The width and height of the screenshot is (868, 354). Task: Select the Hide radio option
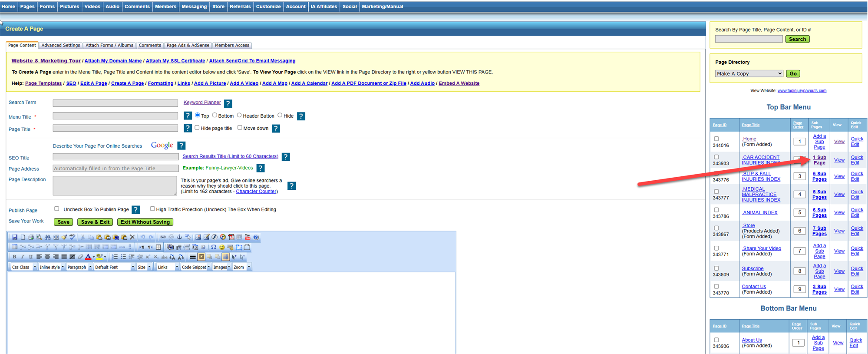(x=280, y=115)
